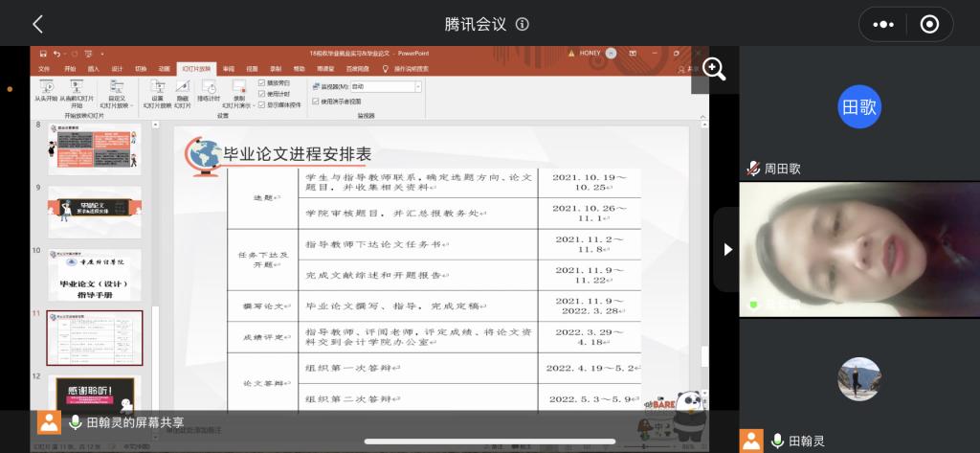The width and height of the screenshot is (980, 453).
Task: Toggle 使用计时 checkbox
Action: click(262, 94)
